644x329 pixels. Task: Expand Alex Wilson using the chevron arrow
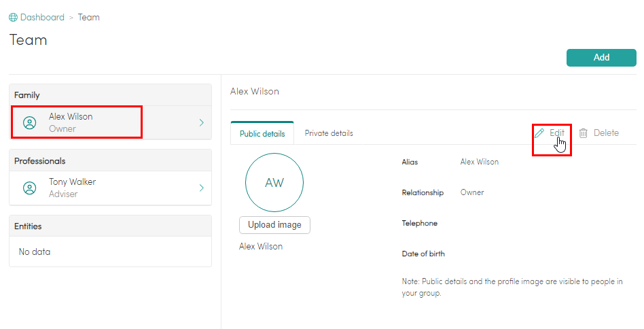pos(201,123)
